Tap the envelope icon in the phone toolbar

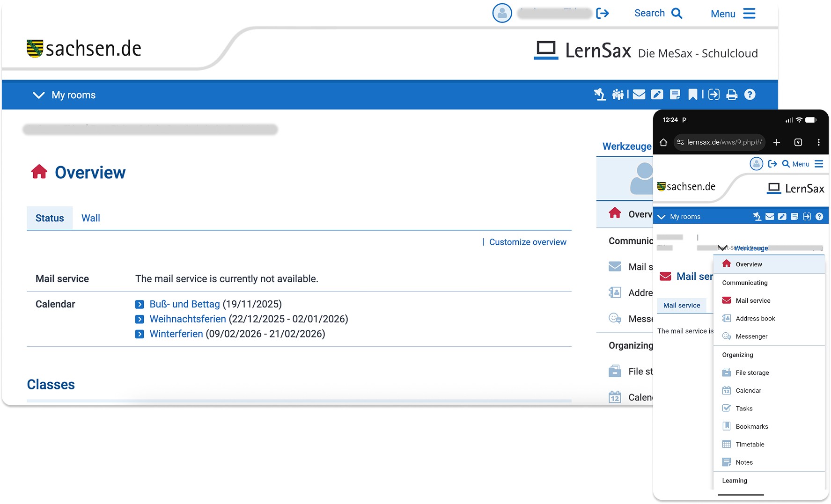click(x=770, y=216)
